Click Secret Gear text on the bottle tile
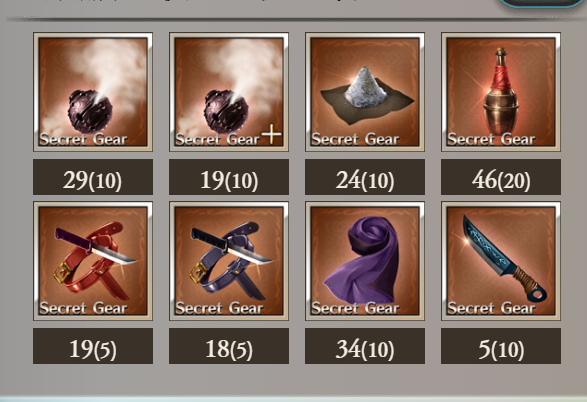Screen dimensions: 587x402 point(491,139)
